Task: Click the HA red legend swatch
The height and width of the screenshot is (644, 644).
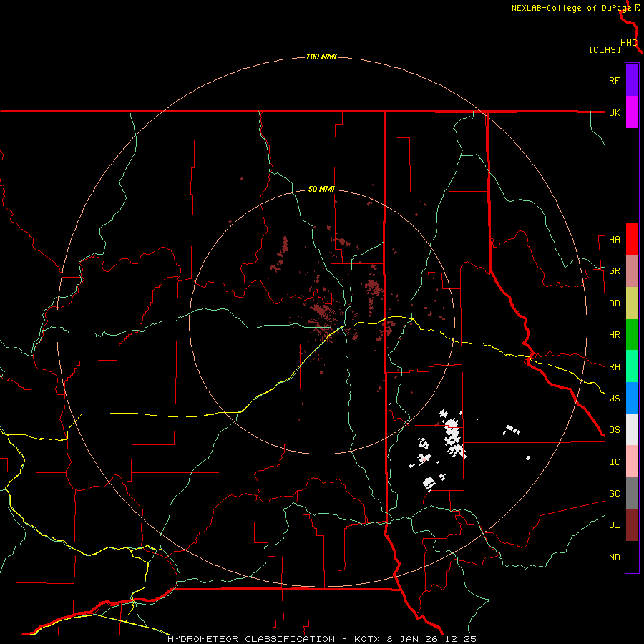Action: [x=632, y=239]
